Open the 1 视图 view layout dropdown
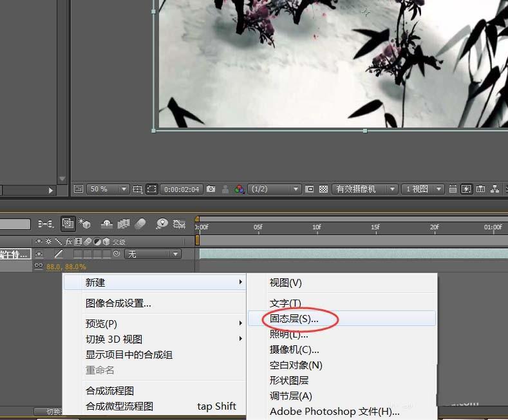 (422, 189)
